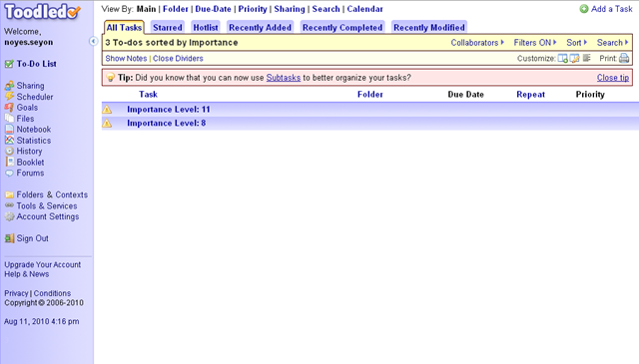This screenshot has height=364, width=639.
Task: Expand the Importance Level: 8 divider
Action: point(167,123)
